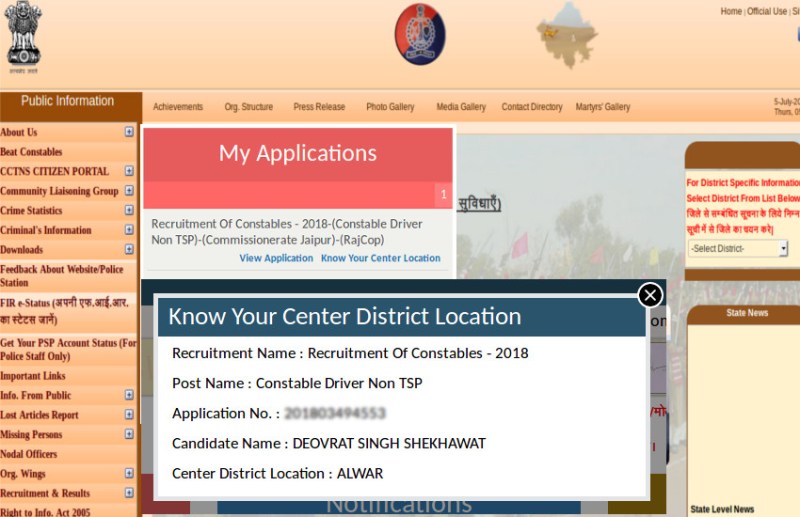800x517 pixels.
Task: Click the My Applications heading
Action: 298,153
